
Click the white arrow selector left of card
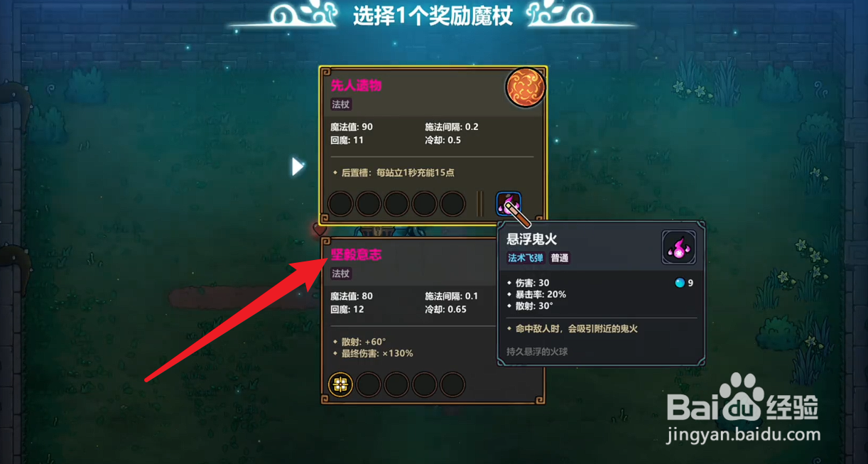click(298, 167)
